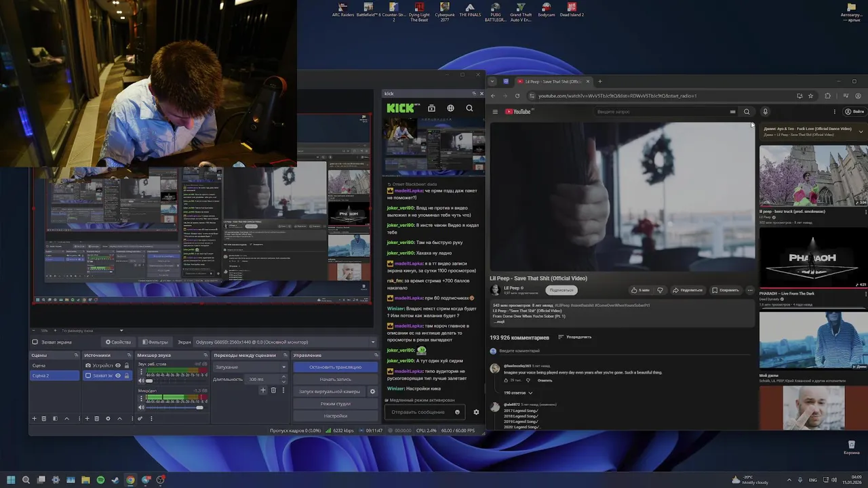This screenshot has height=488, width=868.
Task: Toggle visibility of Устройст… source
Action: pos(118,365)
